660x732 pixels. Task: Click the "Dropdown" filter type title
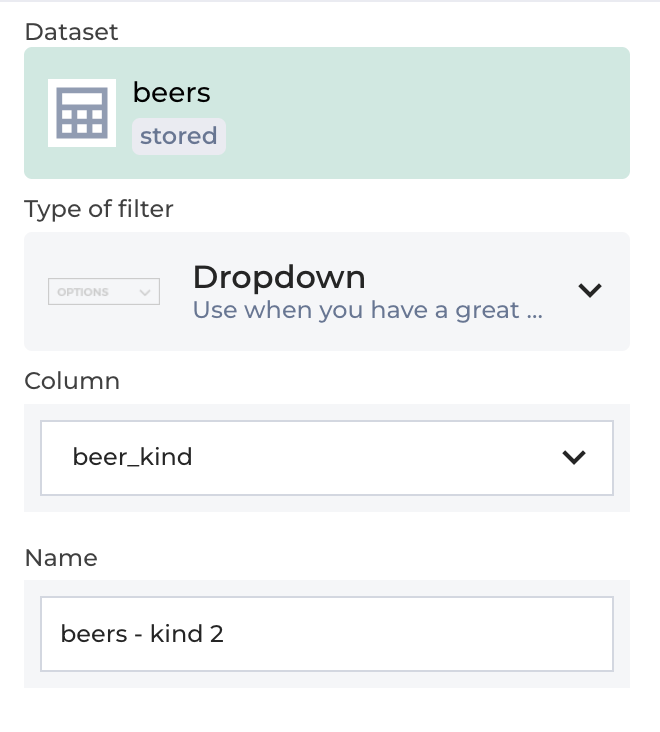tap(279, 277)
